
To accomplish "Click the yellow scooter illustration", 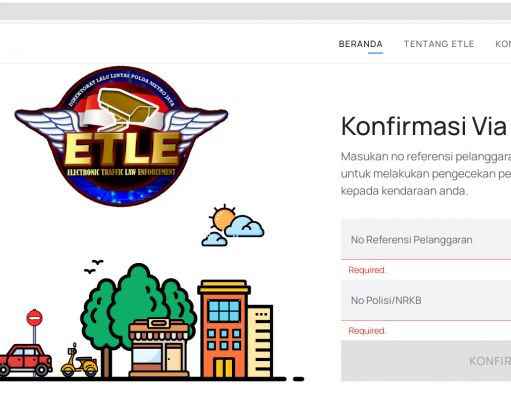I will pos(79,361).
